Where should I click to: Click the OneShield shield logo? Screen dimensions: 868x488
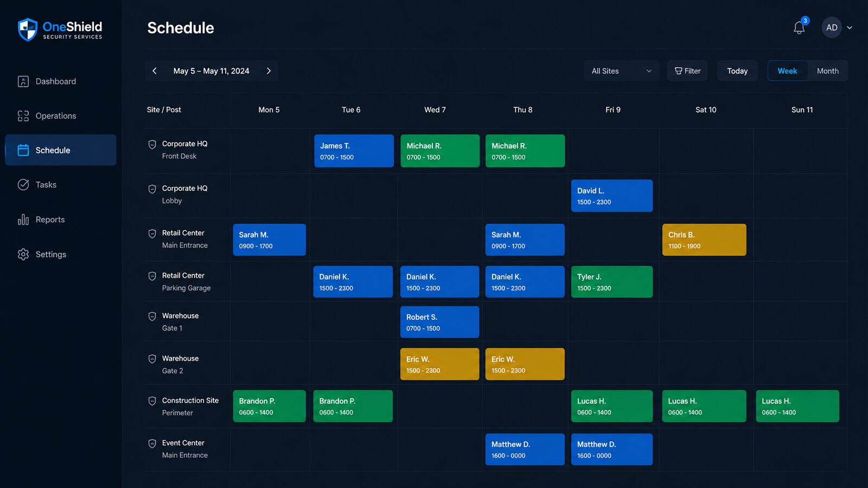click(x=27, y=29)
